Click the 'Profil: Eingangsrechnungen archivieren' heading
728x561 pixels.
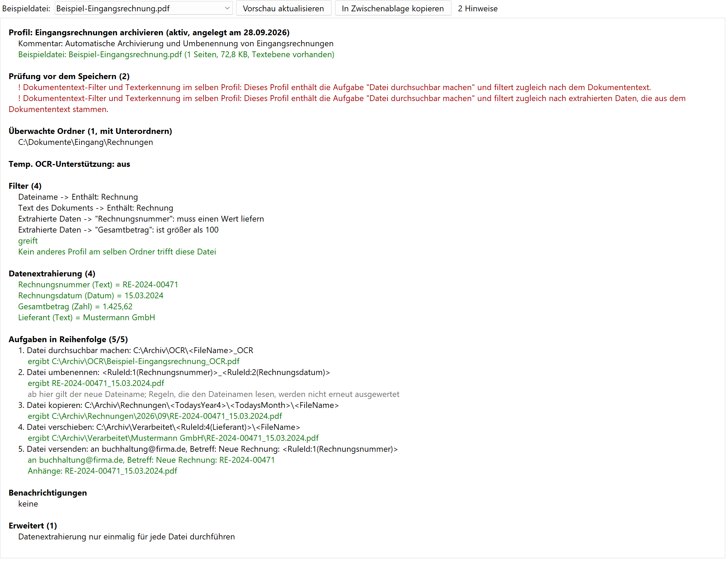(149, 33)
